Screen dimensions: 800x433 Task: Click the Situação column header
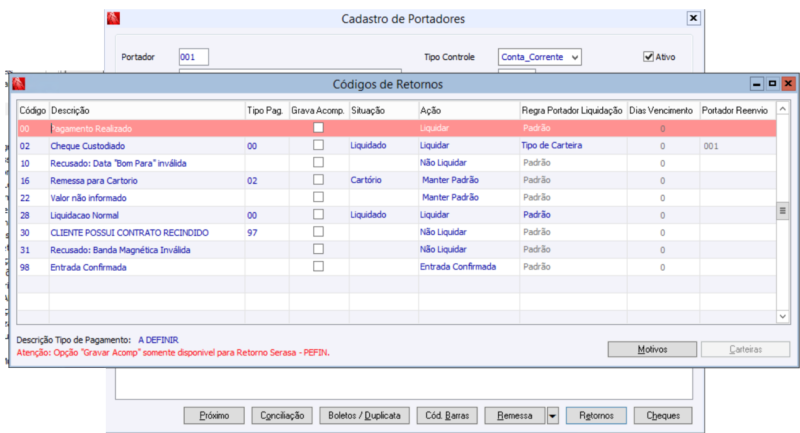pos(384,110)
